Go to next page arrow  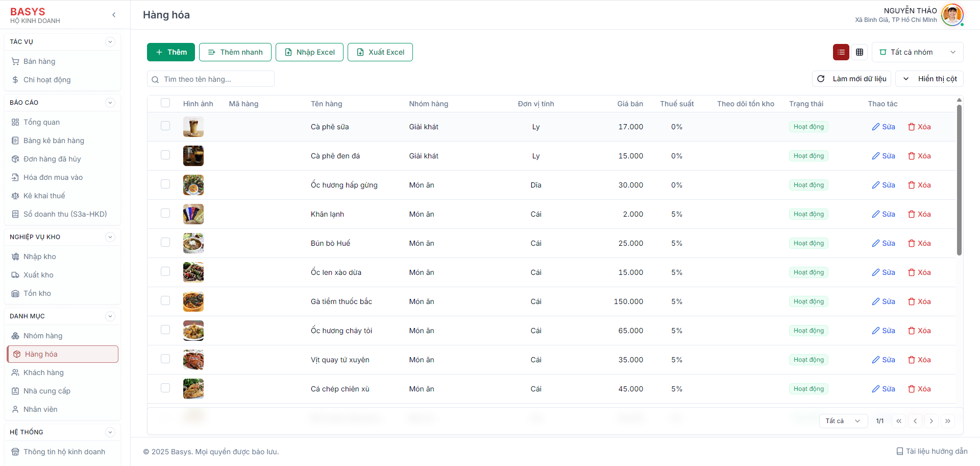[x=932, y=421]
